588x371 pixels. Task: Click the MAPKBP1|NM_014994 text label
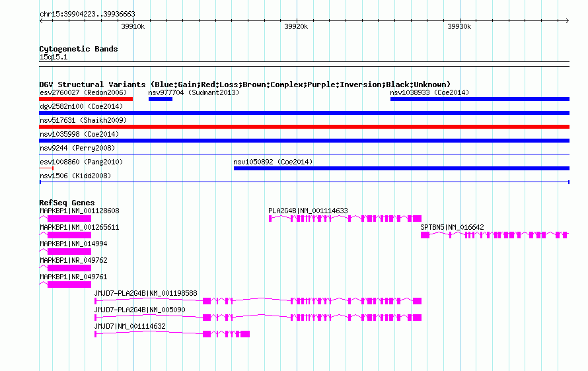pyautogui.click(x=73, y=244)
